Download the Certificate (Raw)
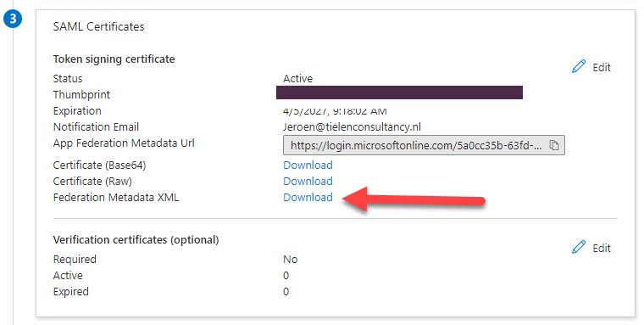The image size is (644, 325). pyautogui.click(x=308, y=181)
